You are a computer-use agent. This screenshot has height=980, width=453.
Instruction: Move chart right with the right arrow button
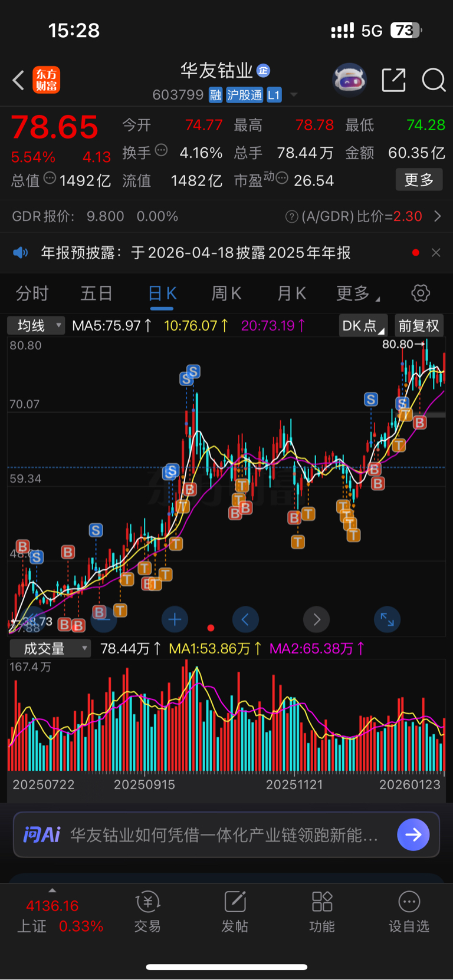coord(317,619)
